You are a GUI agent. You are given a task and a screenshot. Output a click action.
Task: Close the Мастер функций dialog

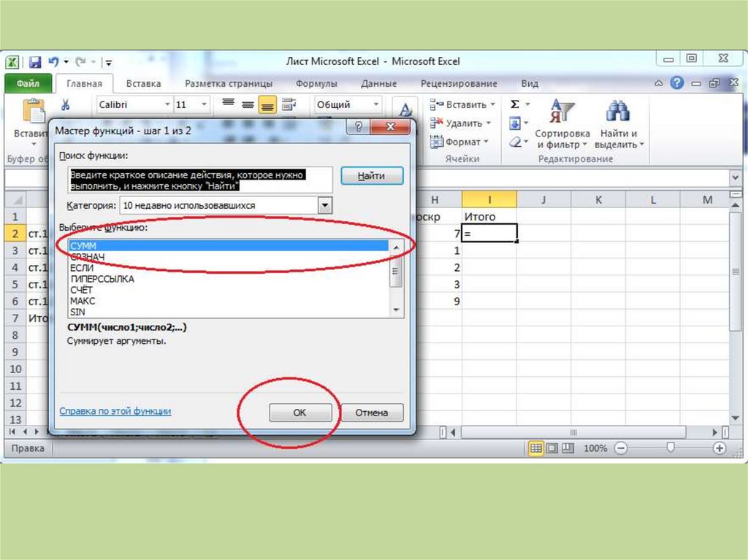coord(390,126)
